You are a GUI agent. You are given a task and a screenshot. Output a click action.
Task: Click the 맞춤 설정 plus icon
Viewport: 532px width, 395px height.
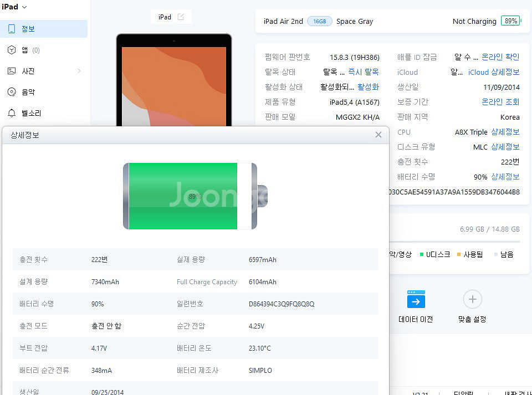pos(472,300)
